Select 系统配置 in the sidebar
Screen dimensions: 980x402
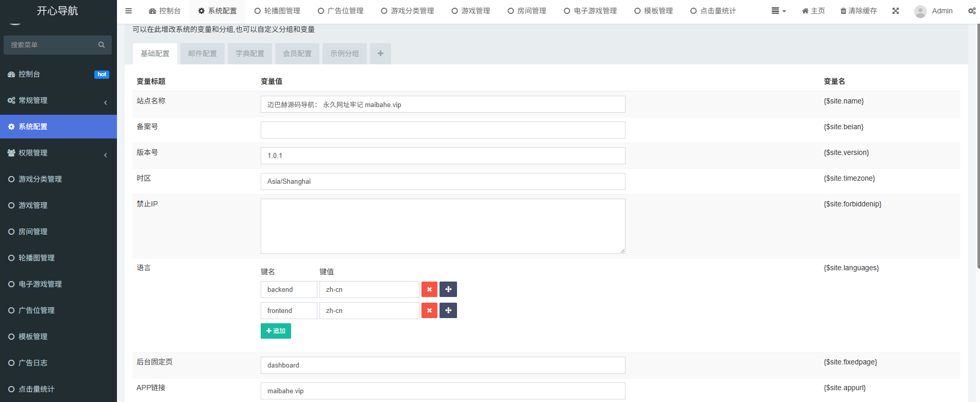58,127
